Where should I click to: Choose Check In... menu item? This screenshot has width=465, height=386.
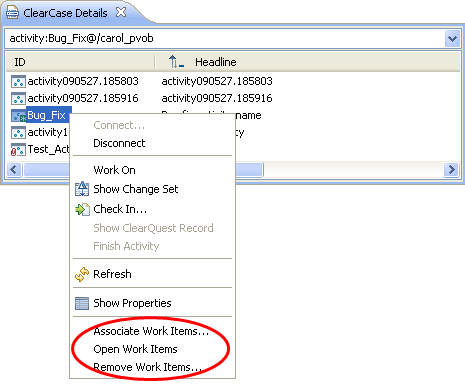coord(120,209)
